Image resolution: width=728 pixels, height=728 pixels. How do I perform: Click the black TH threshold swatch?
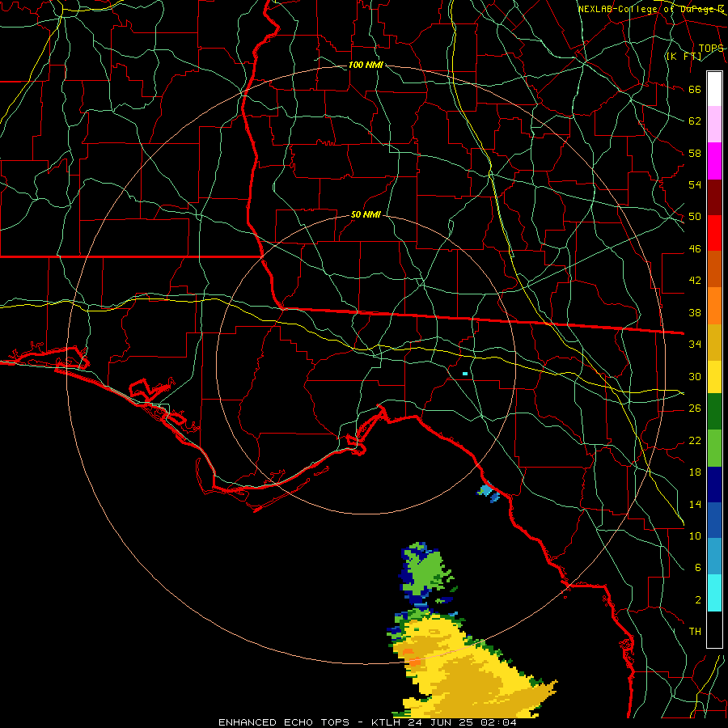(x=714, y=629)
